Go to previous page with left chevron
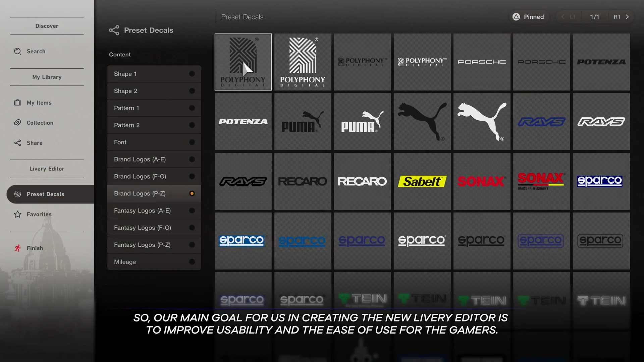Viewport: 644px width, 362px height. pyautogui.click(x=563, y=17)
